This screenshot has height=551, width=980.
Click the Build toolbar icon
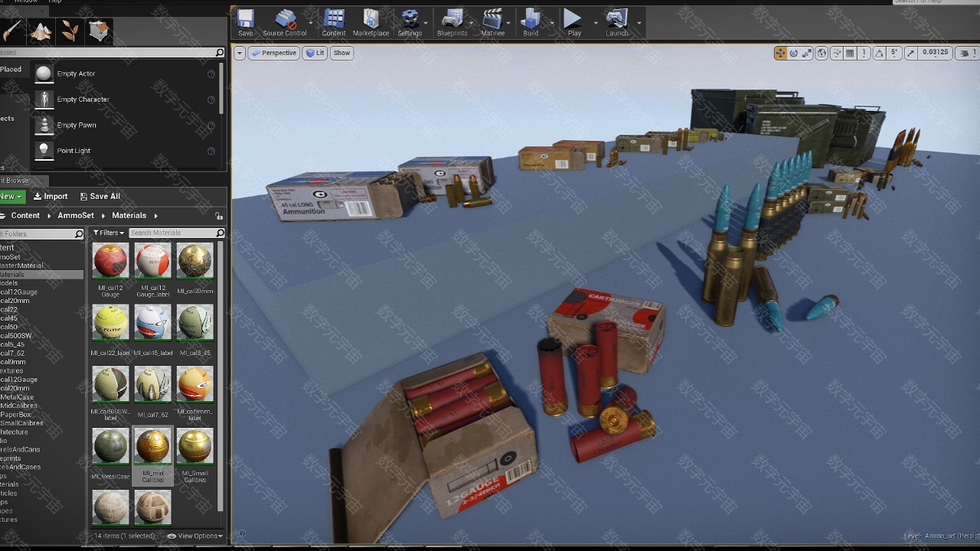click(x=531, y=22)
